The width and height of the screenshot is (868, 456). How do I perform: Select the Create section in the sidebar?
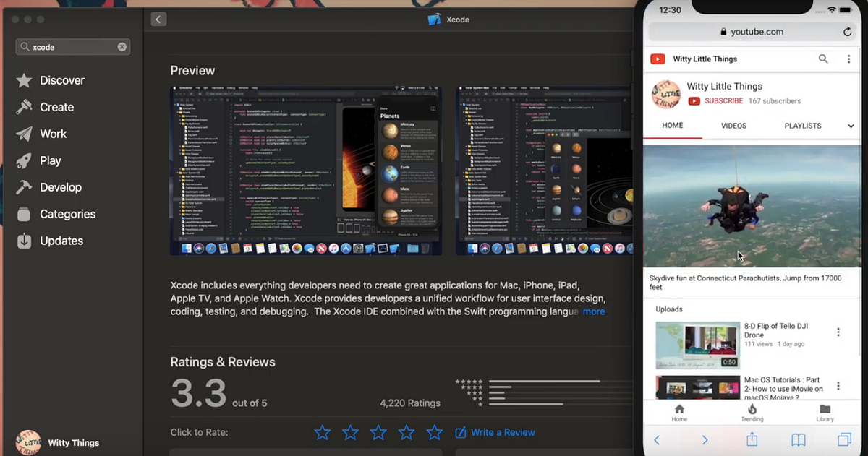coord(56,106)
